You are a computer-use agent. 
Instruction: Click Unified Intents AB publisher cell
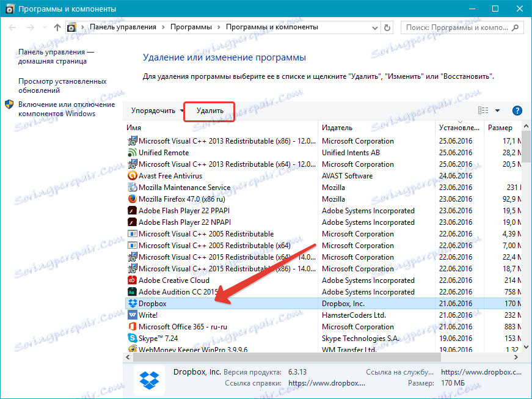tap(351, 153)
